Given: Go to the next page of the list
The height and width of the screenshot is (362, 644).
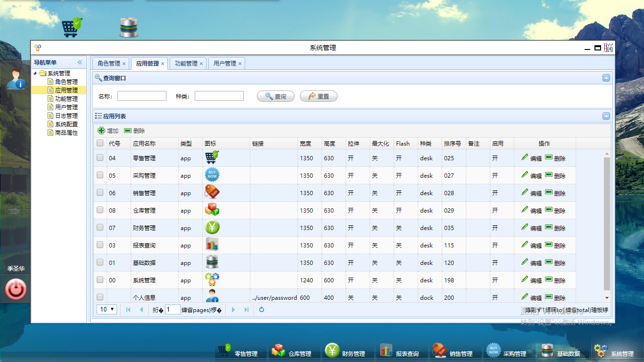Looking at the screenshot, I should click(233, 310).
